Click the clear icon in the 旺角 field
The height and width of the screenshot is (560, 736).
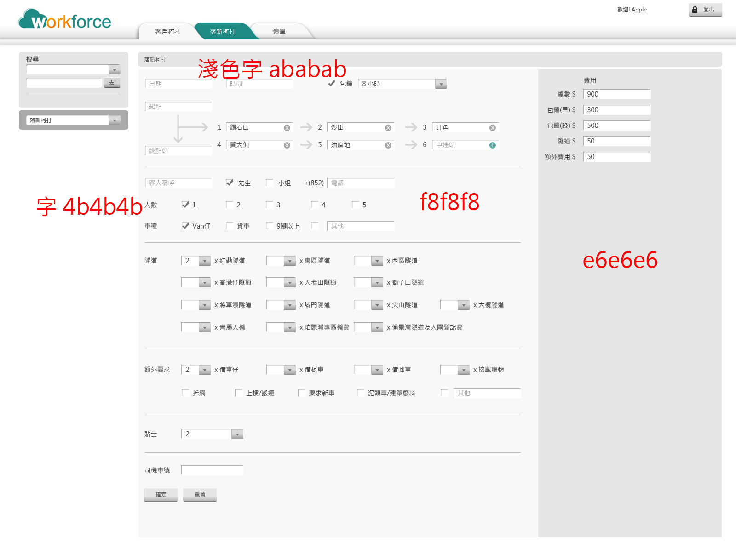click(493, 128)
